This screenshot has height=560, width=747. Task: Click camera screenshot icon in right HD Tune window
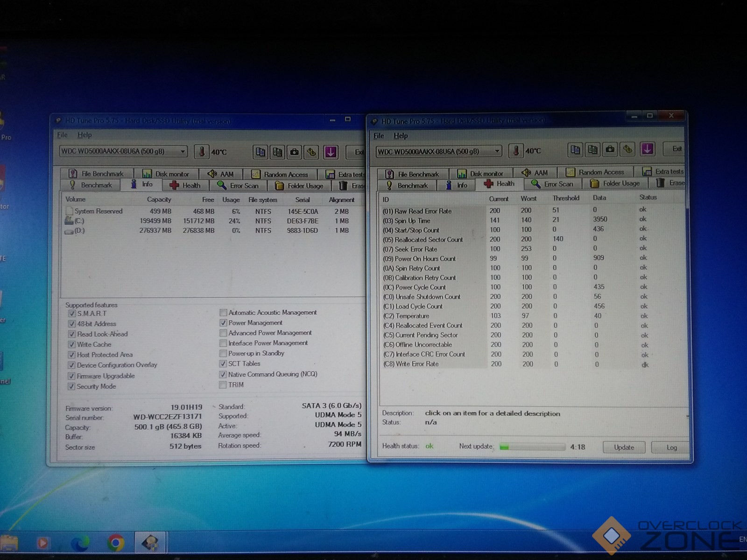click(610, 150)
